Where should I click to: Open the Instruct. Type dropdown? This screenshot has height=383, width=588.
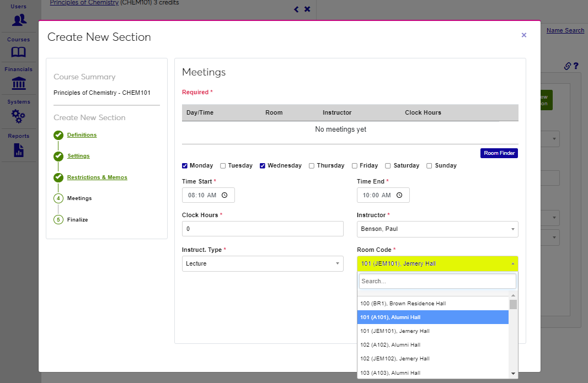[263, 263]
